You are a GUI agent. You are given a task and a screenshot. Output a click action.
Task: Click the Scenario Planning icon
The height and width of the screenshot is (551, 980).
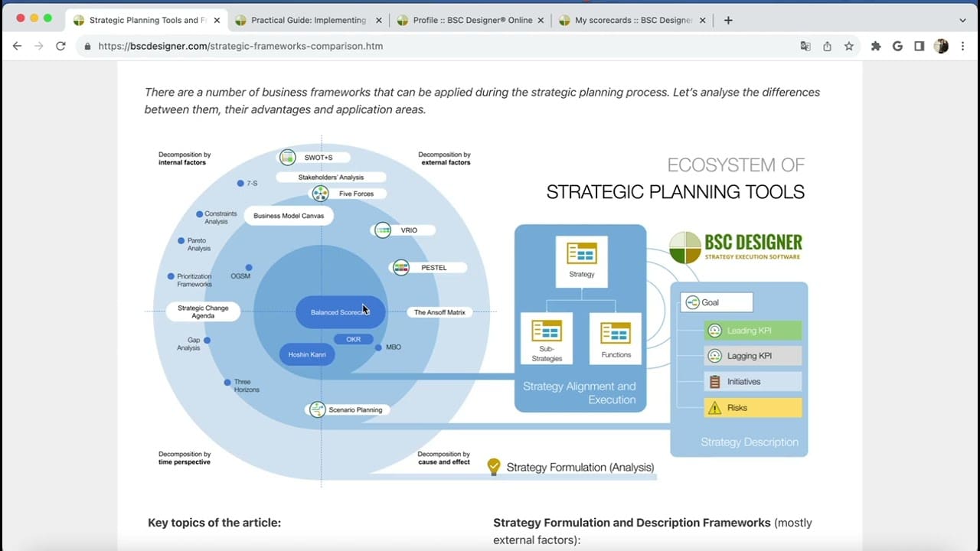tap(317, 409)
